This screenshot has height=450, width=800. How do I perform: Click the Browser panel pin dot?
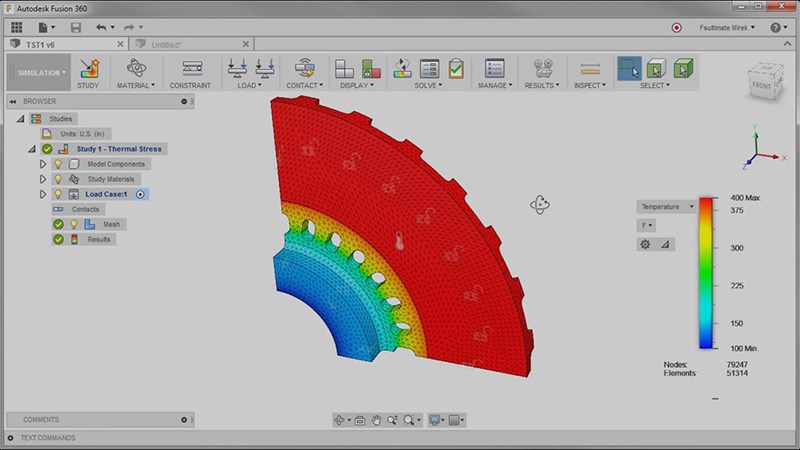pyautogui.click(x=184, y=102)
